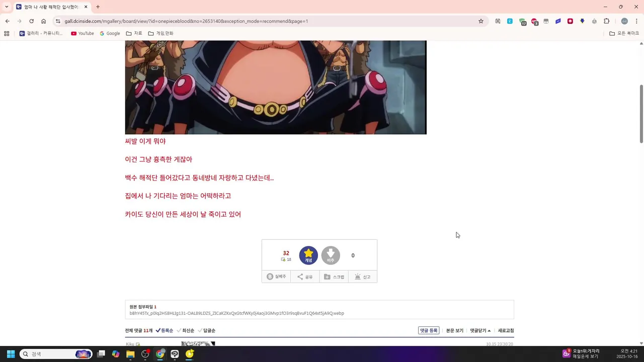Click the address bar URL

[x=186, y=21]
